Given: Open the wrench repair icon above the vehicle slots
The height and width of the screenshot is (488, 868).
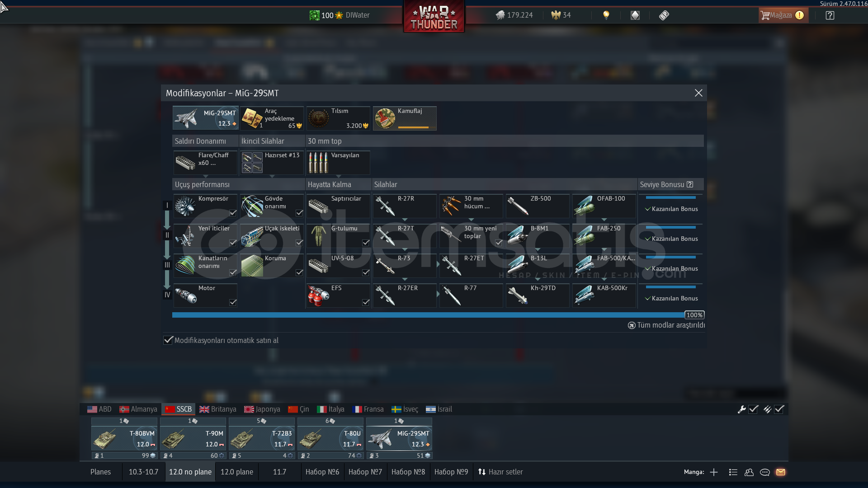Looking at the screenshot, I should point(741,409).
